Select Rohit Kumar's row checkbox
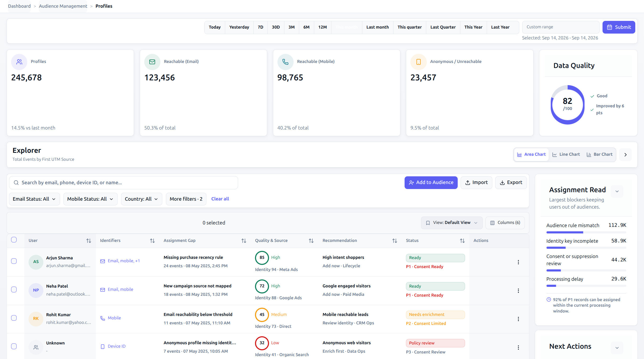This screenshot has height=359, width=644. coord(14,318)
